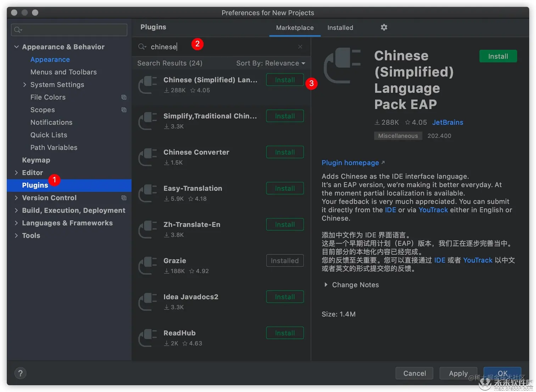Click the magnifier icon in plugin search field
Screen dimensions: 536x392
pyautogui.click(x=142, y=47)
